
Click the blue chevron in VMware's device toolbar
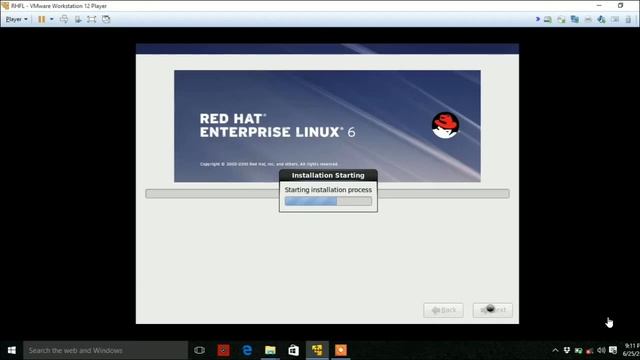538,19
